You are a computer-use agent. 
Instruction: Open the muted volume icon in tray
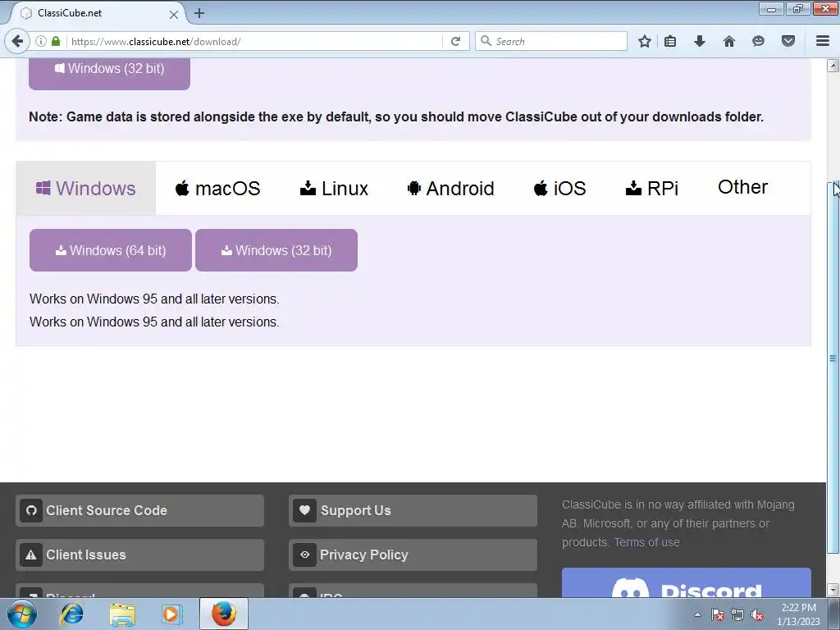pos(757,614)
